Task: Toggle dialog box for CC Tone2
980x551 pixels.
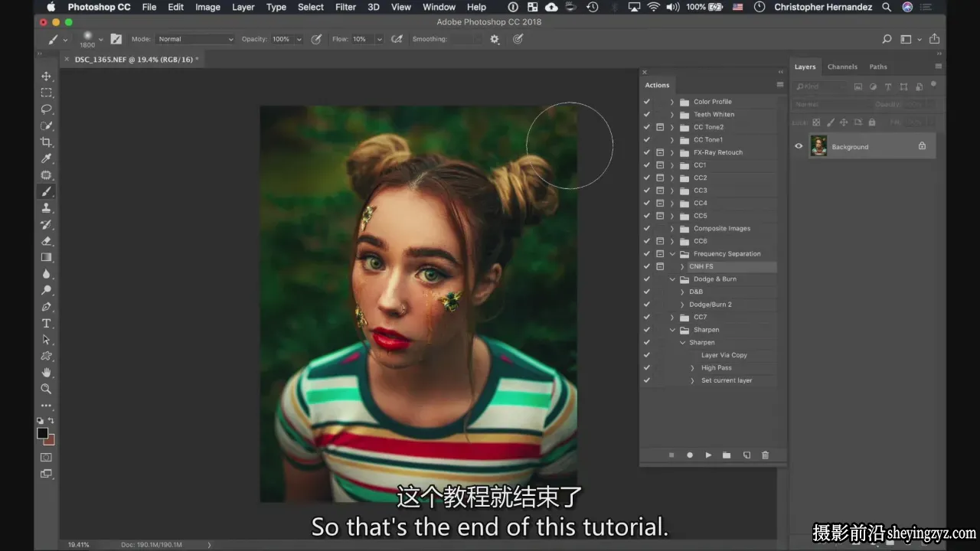Action: (x=660, y=127)
